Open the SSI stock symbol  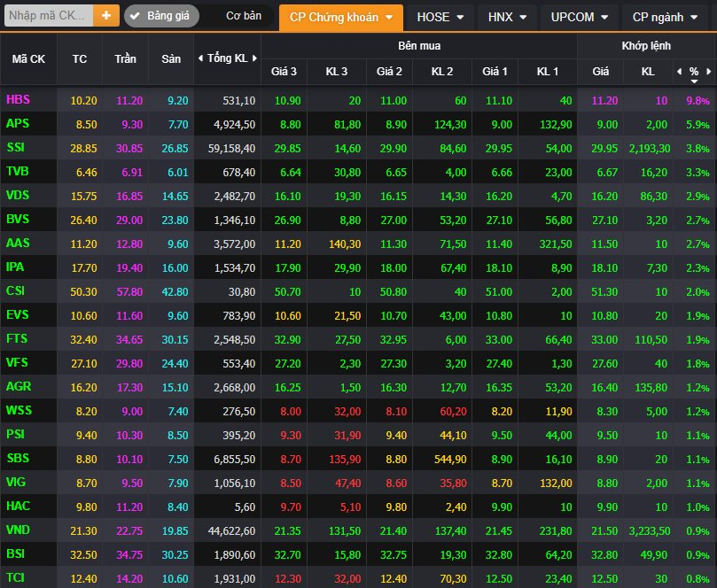click(16, 147)
